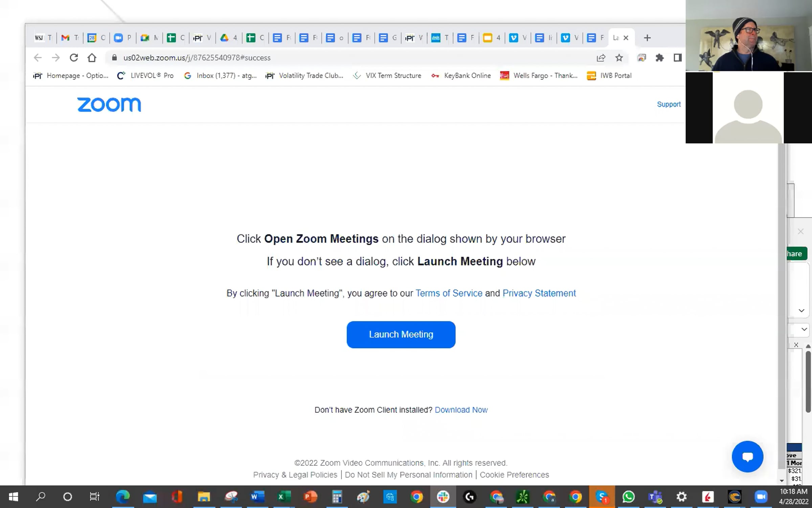Switch to the yellow Google Slides tab

pos(492,38)
